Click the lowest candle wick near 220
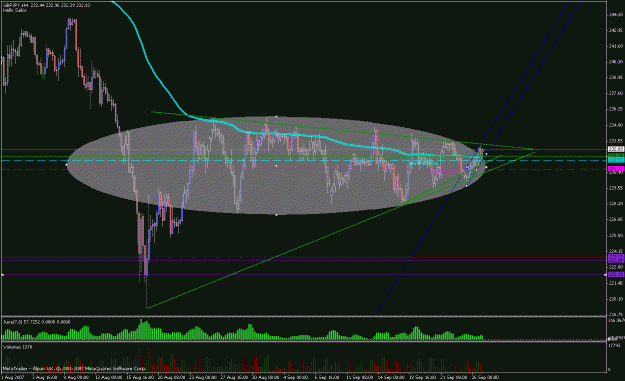Image resolution: width=625 pixels, height=381 pixels. pyautogui.click(x=147, y=293)
